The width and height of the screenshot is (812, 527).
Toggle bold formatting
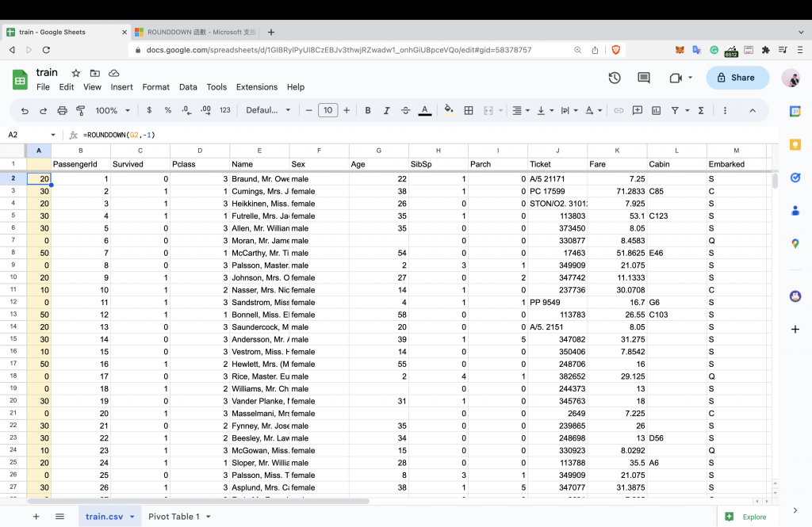368,110
